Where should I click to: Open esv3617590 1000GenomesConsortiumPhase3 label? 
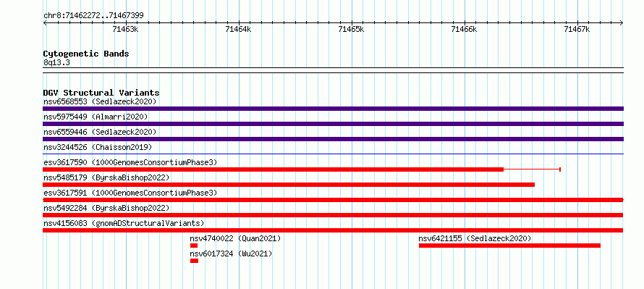point(130,162)
